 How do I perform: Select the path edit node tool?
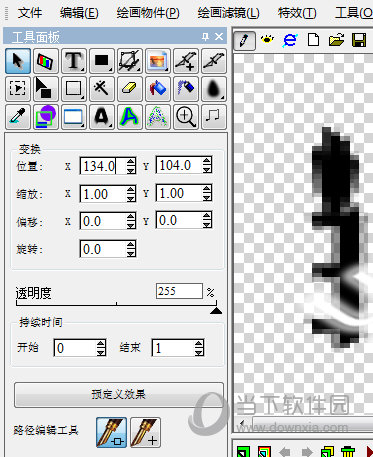(x=112, y=432)
